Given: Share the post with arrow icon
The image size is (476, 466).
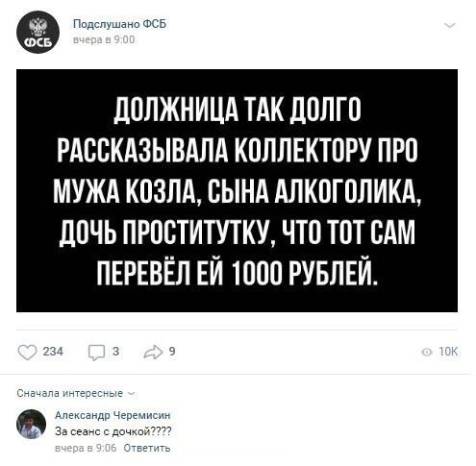Looking at the screenshot, I should point(154,353).
